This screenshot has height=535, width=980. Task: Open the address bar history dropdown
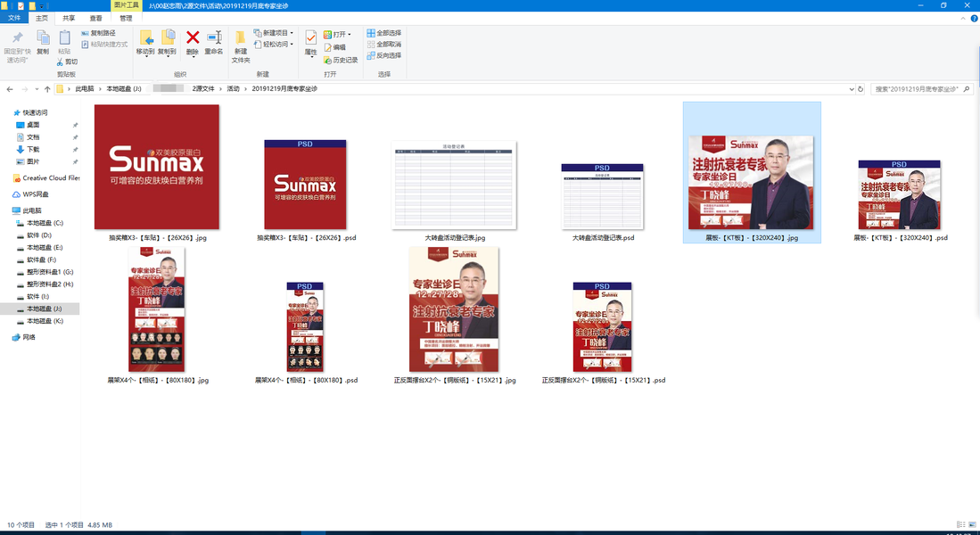point(852,89)
